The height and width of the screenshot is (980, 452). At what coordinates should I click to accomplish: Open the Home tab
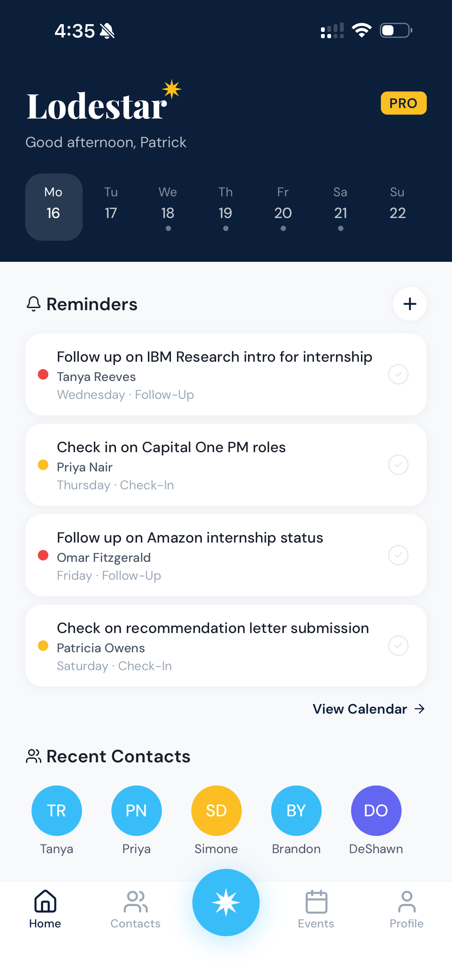(45, 908)
